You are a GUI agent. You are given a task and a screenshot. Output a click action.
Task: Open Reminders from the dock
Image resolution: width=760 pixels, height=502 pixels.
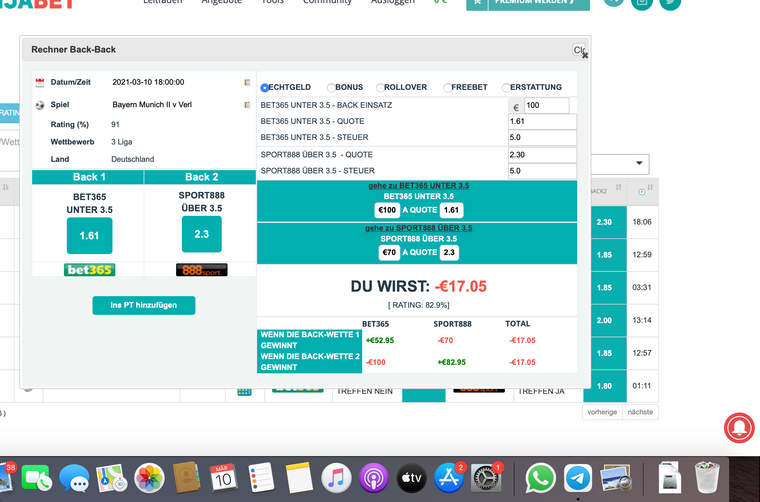point(261,478)
